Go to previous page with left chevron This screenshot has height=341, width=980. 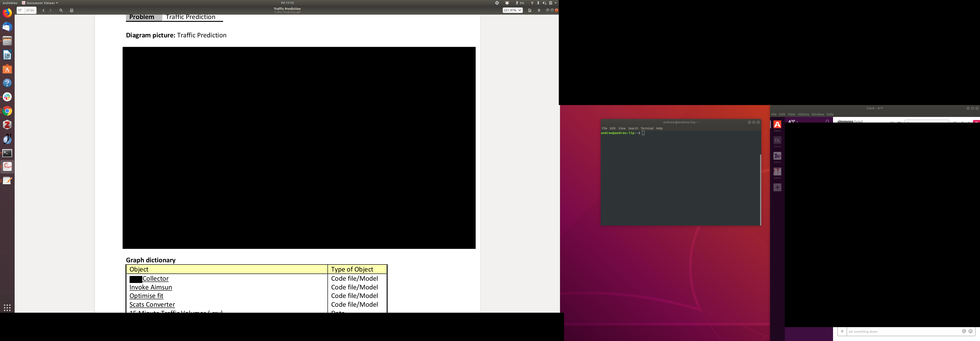point(43,10)
